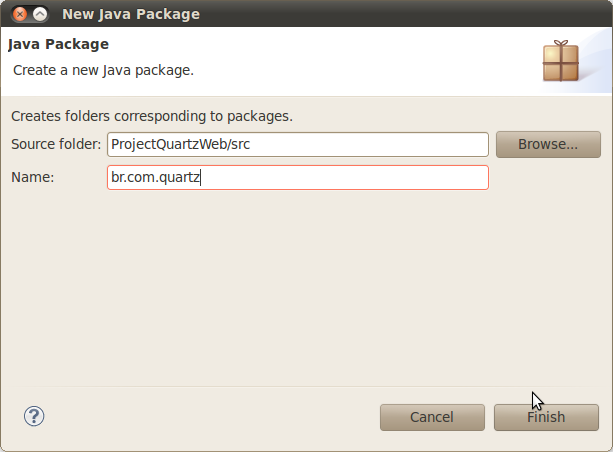This screenshot has width=613, height=452.
Task: Roll up the dialog using the title bar arrow button
Action: coord(39,14)
